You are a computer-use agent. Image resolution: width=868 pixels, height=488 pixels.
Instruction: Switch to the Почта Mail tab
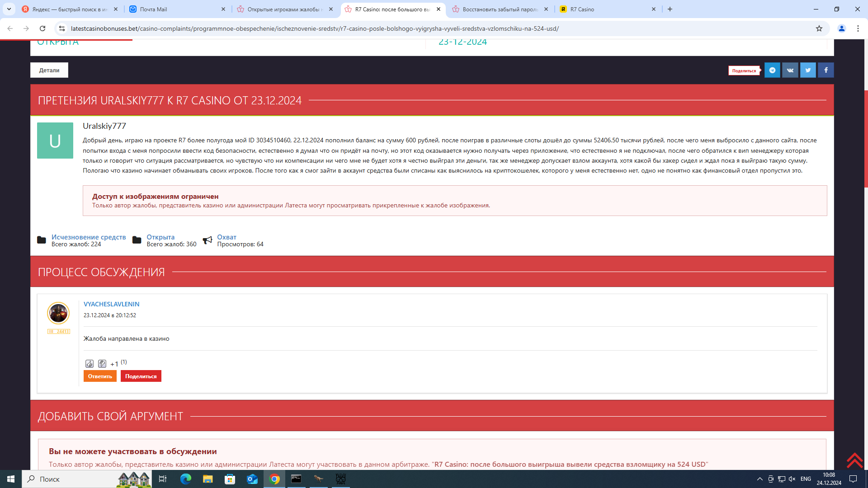pyautogui.click(x=178, y=9)
